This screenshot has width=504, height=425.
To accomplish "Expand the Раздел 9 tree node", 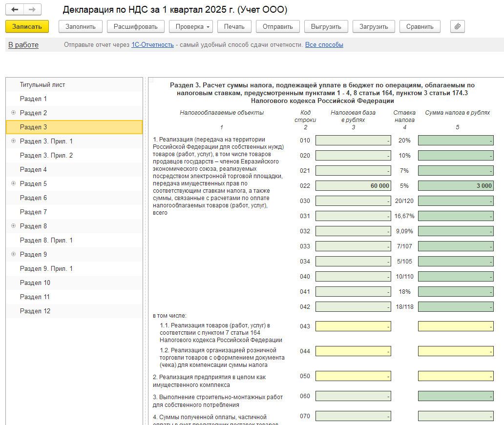I will (x=13, y=254).
